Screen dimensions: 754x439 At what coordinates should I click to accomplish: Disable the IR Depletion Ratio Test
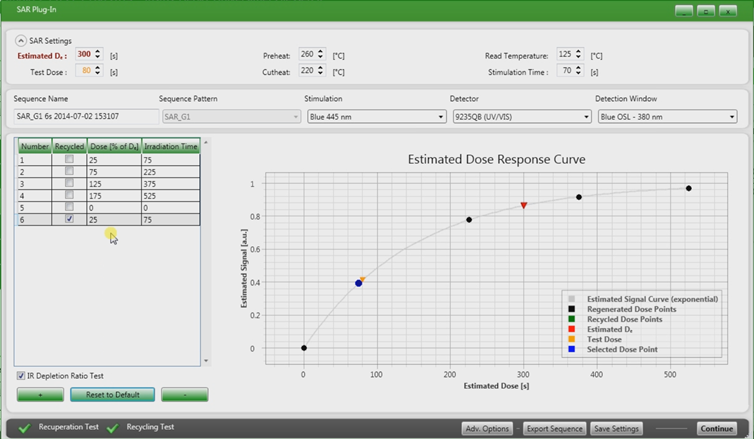[x=21, y=376]
